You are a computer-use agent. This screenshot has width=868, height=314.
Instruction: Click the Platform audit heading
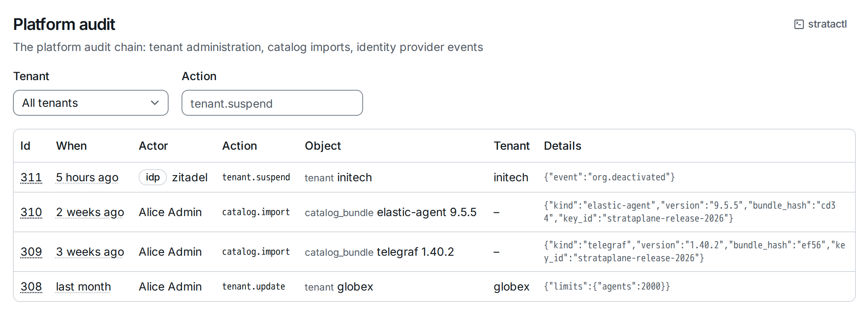(x=64, y=24)
